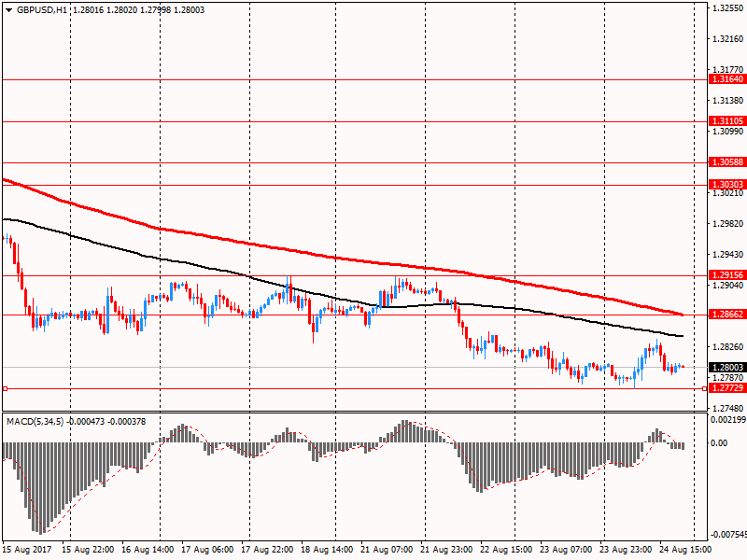The height and width of the screenshot is (560, 747).
Task: Select the 1.27870 price scale value
Action: point(728,378)
